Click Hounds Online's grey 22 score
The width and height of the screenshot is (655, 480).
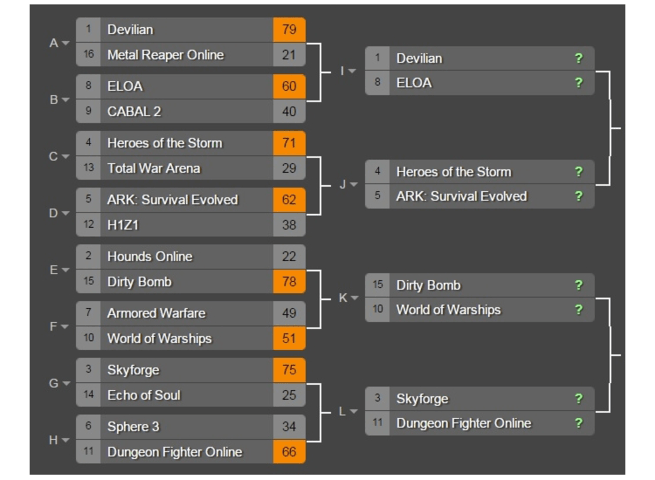pyautogui.click(x=289, y=257)
